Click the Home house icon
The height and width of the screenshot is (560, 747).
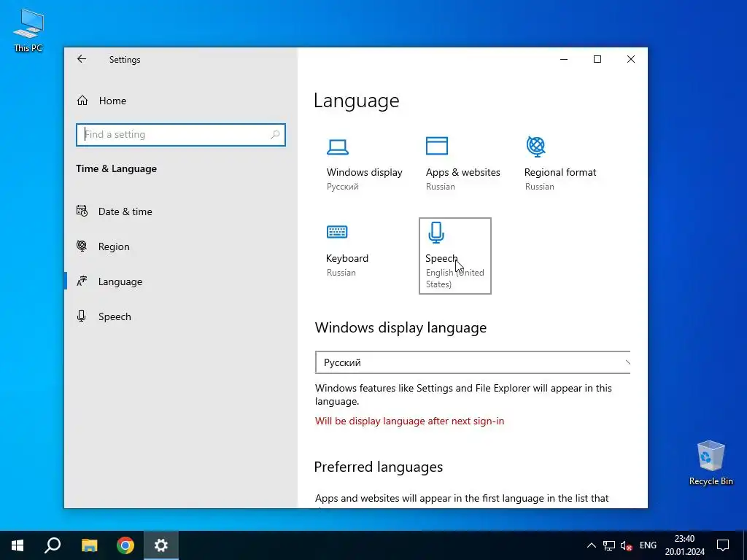tap(82, 101)
